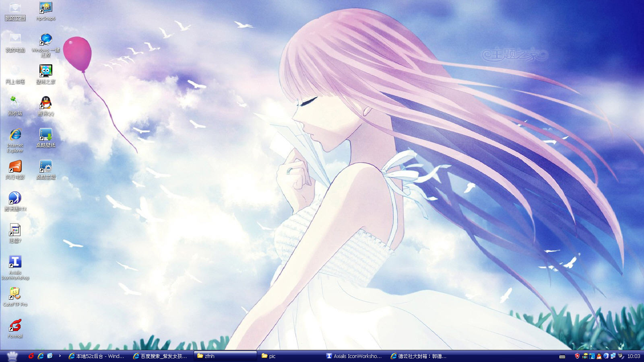Launch 腾讯QQ penguin icon
Screen dimensions: 644x362
(x=45, y=107)
